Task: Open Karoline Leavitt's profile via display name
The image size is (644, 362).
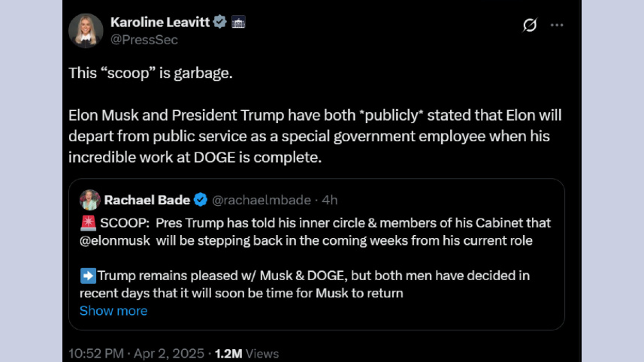Action: [159, 23]
